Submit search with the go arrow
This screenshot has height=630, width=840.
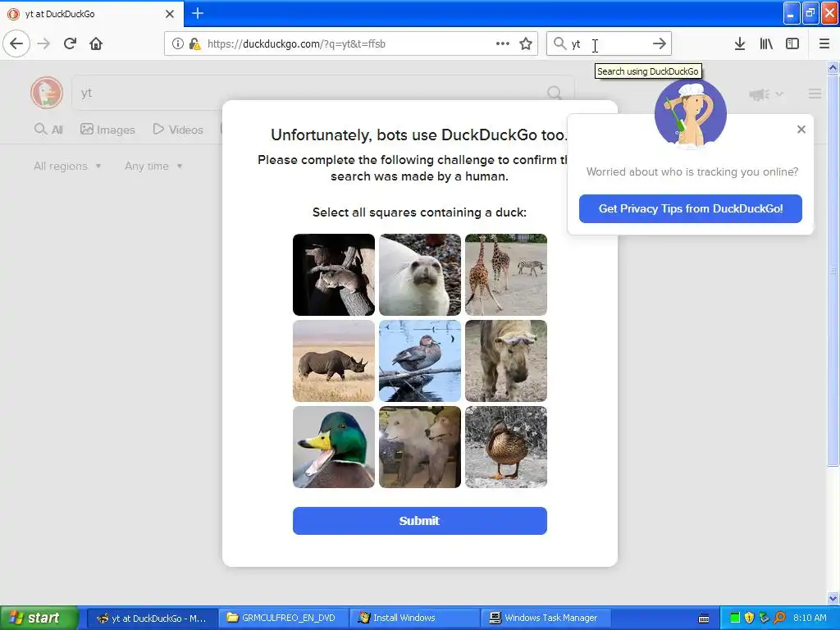(x=660, y=44)
